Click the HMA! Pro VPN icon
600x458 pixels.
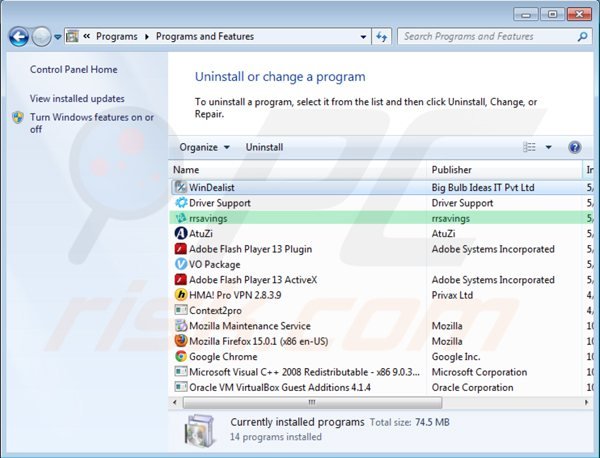coord(181,295)
